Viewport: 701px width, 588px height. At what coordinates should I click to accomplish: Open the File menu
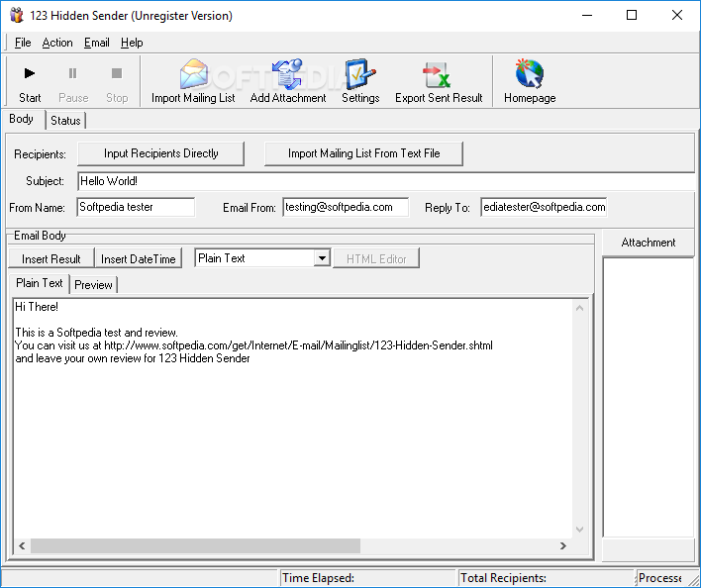click(x=23, y=43)
